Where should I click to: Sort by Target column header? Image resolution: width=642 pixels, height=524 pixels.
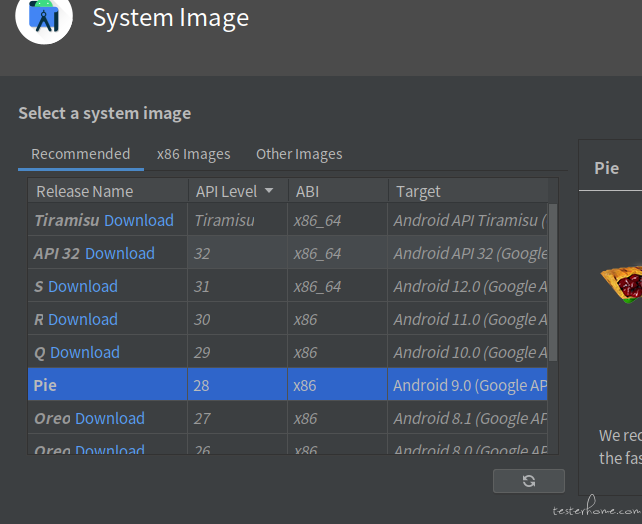(x=468, y=191)
